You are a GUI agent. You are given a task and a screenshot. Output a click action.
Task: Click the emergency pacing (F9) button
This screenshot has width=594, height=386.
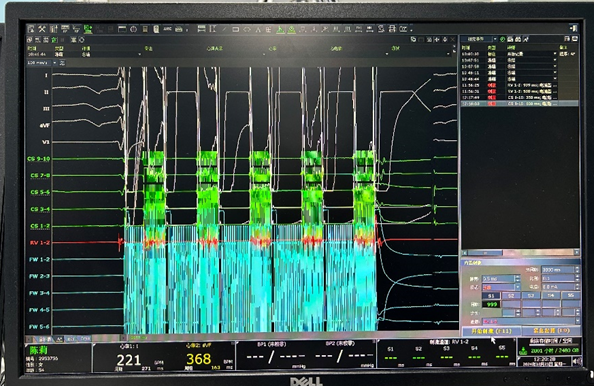pos(551,331)
